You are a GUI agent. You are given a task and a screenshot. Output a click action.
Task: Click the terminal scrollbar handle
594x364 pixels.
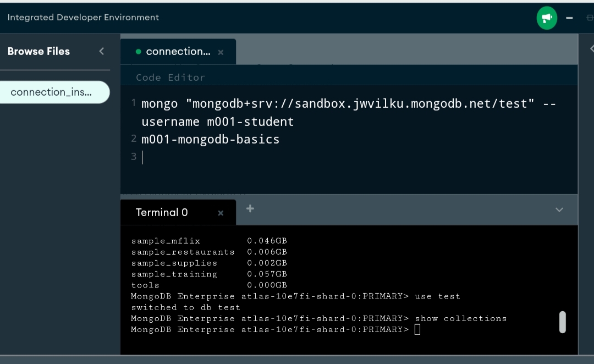562,322
